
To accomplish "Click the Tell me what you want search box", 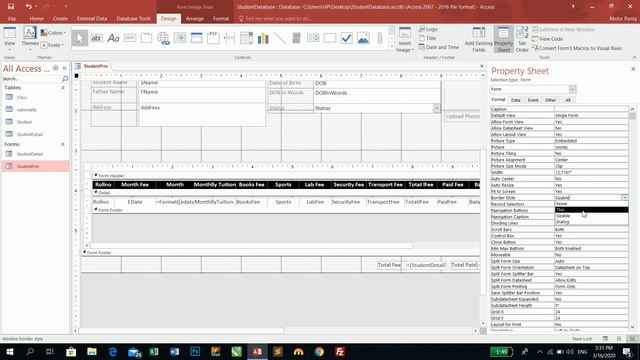I will (279, 19).
